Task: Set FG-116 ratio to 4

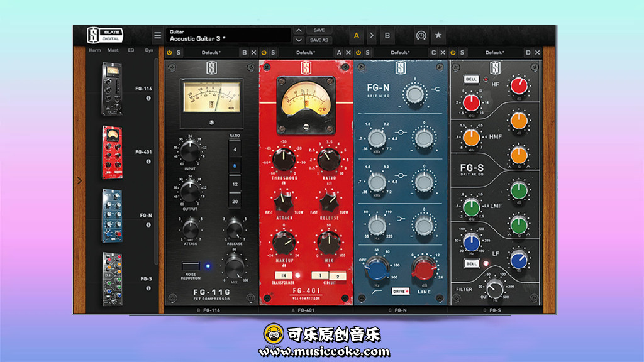Action: tap(235, 150)
